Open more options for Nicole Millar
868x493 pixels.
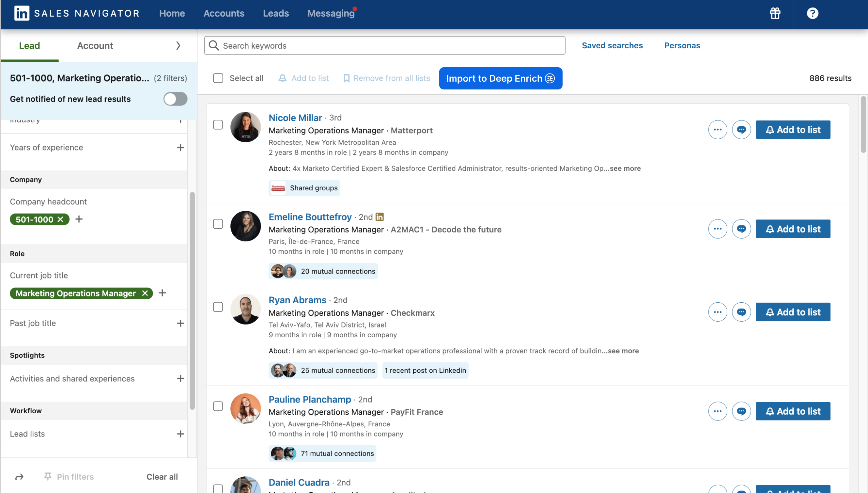point(718,130)
